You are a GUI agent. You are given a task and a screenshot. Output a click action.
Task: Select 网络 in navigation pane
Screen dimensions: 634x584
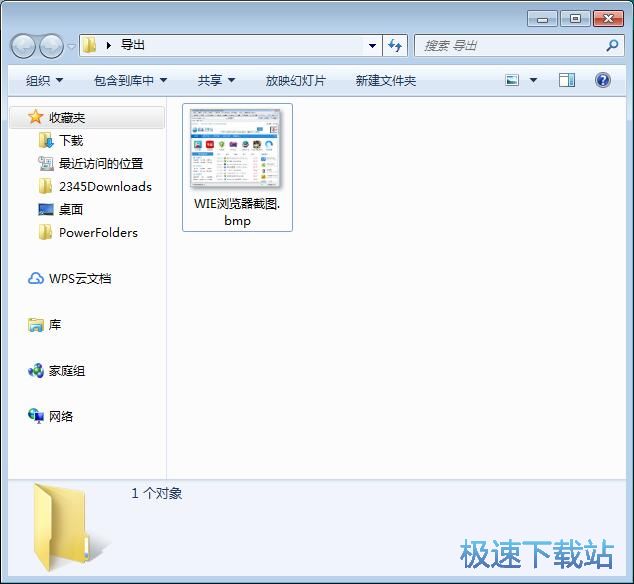(x=61, y=416)
